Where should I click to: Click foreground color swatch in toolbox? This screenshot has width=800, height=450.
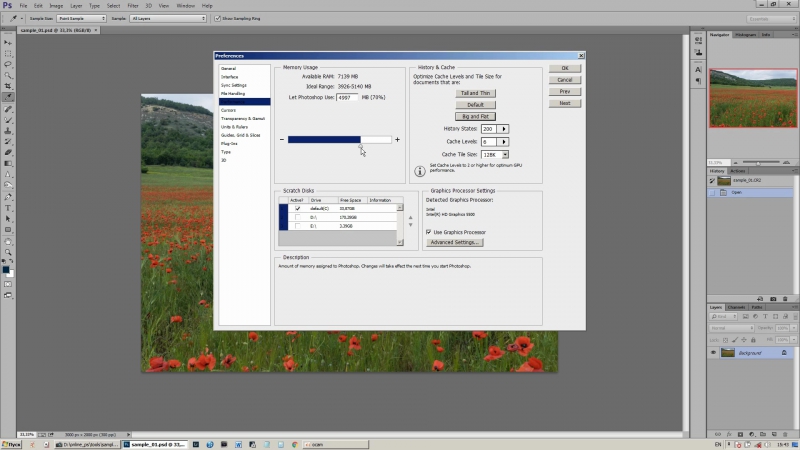[6, 269]
